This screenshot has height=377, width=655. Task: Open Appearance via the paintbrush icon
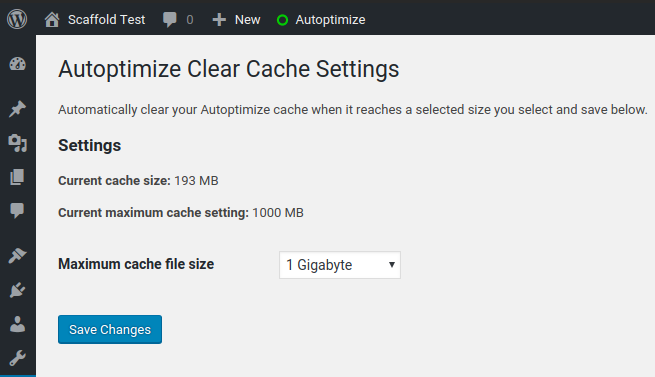[x=18, y=255]
